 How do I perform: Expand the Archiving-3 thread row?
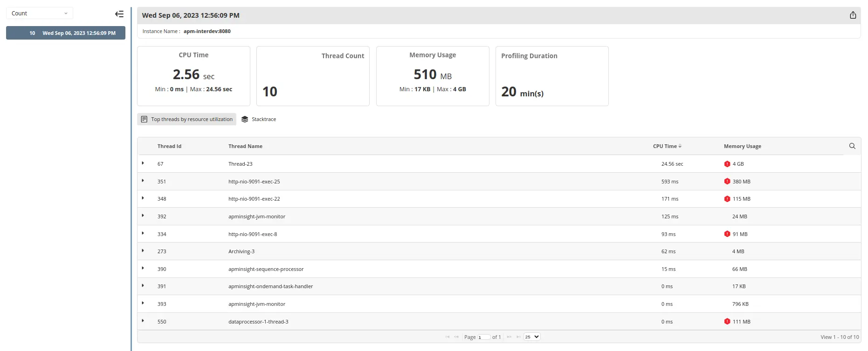[x=143, y=251]
